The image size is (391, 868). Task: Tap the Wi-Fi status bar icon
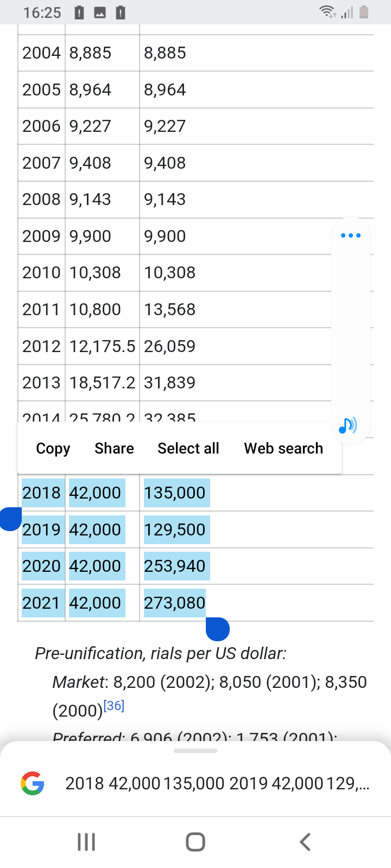[327, 12]
